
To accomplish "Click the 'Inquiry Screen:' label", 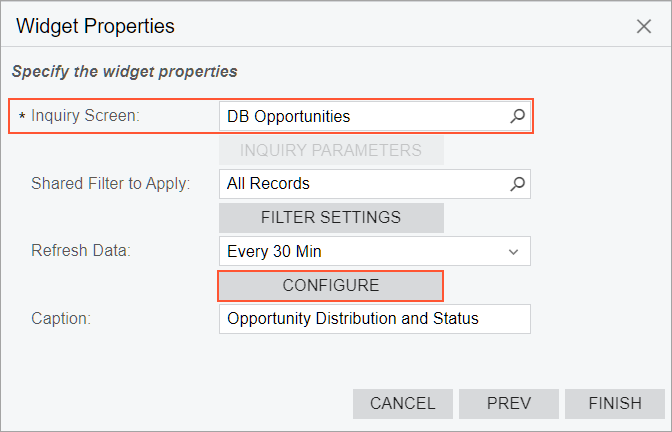I will [x=85, y=116].
